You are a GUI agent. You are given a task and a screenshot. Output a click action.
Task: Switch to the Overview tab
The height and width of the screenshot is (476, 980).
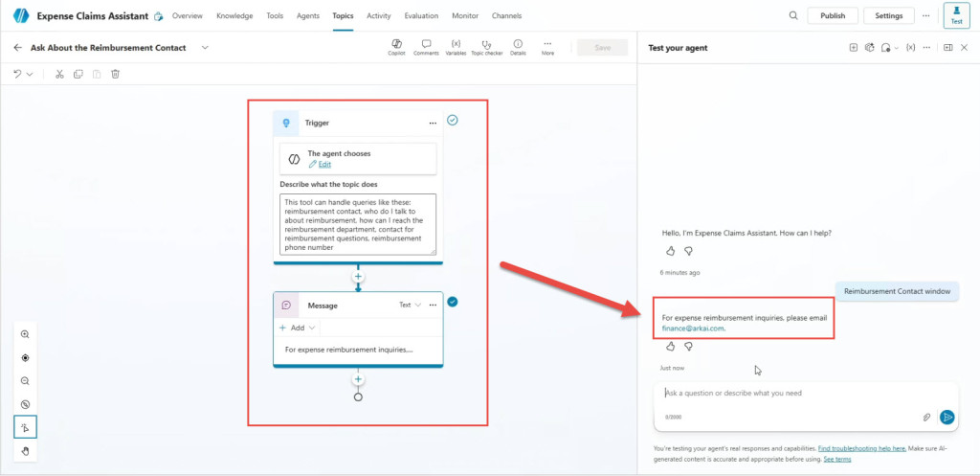[x=188, y=15]
